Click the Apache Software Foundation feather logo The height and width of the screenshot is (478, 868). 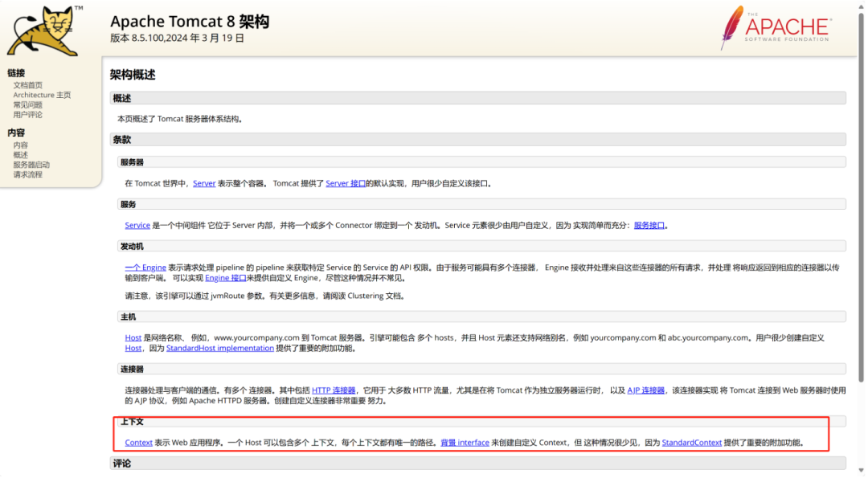pyautogui.click(x=776, y=27)
